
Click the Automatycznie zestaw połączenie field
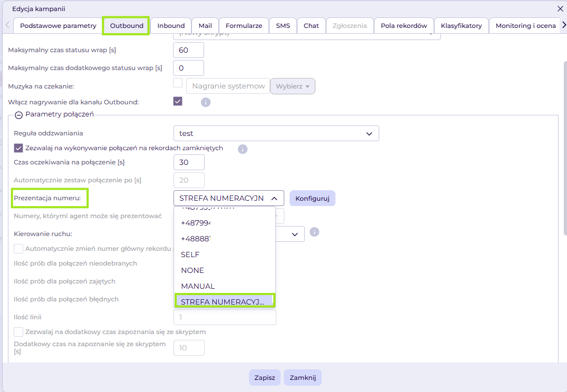tap(189, 180)
